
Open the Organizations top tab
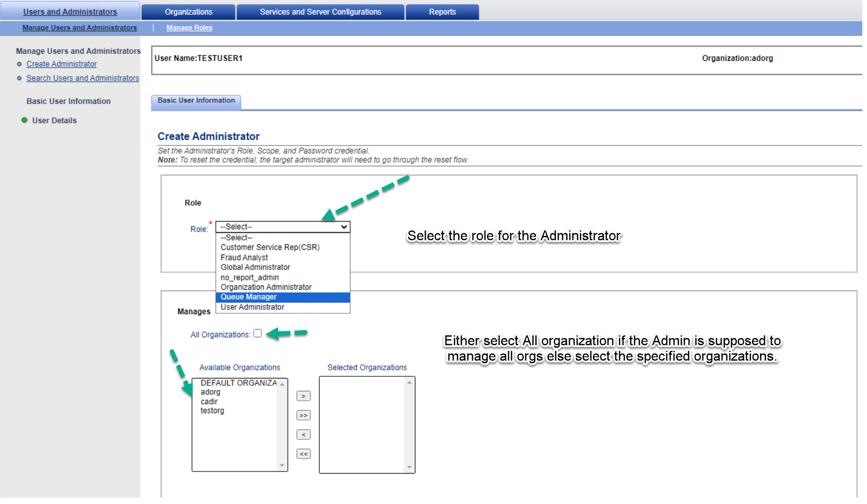point(188,12)
